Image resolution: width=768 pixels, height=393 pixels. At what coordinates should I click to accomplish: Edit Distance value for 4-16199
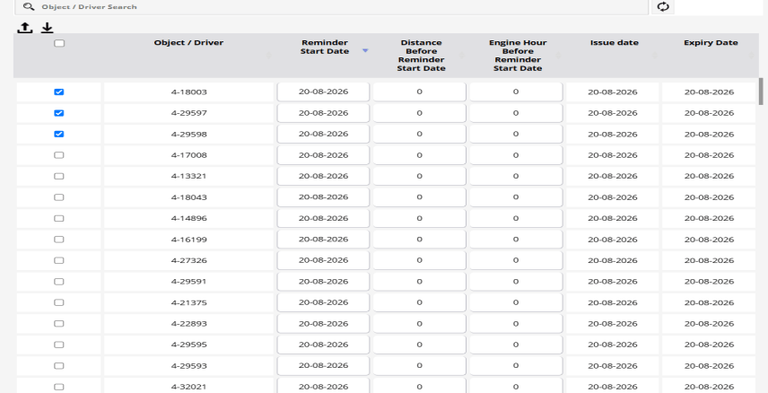[419, 240]
